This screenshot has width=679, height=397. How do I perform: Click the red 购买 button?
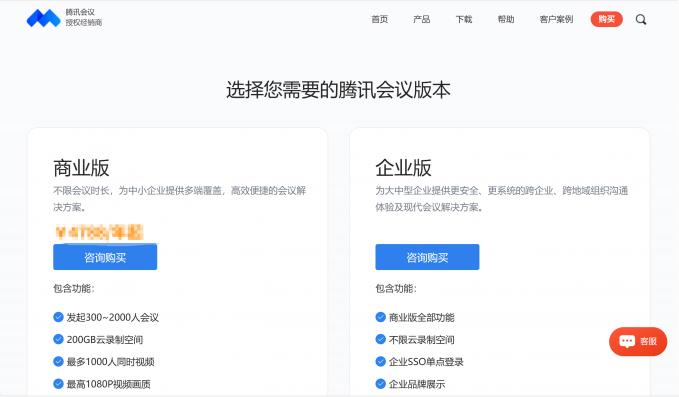pos(606,19)
